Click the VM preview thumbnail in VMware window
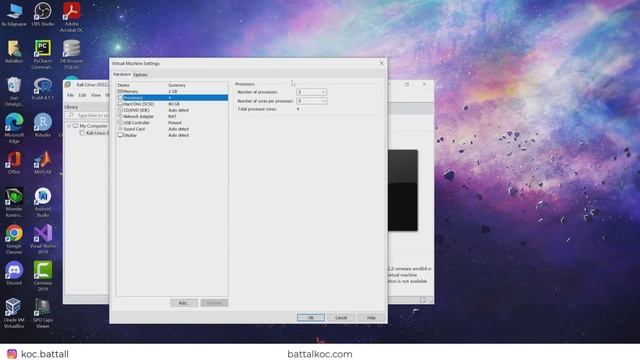 pyautogui.click(x=402, y=190)
